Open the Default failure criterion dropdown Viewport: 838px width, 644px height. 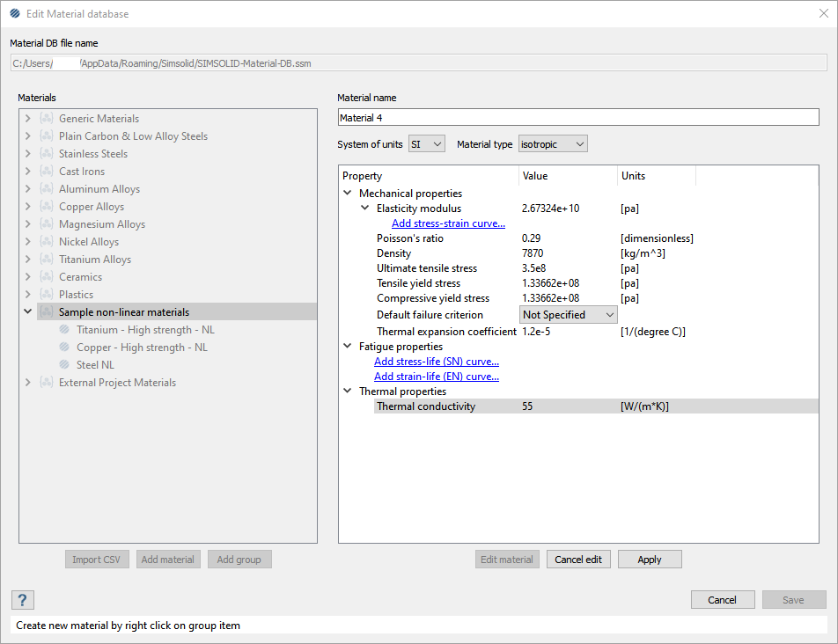(568, 315)
